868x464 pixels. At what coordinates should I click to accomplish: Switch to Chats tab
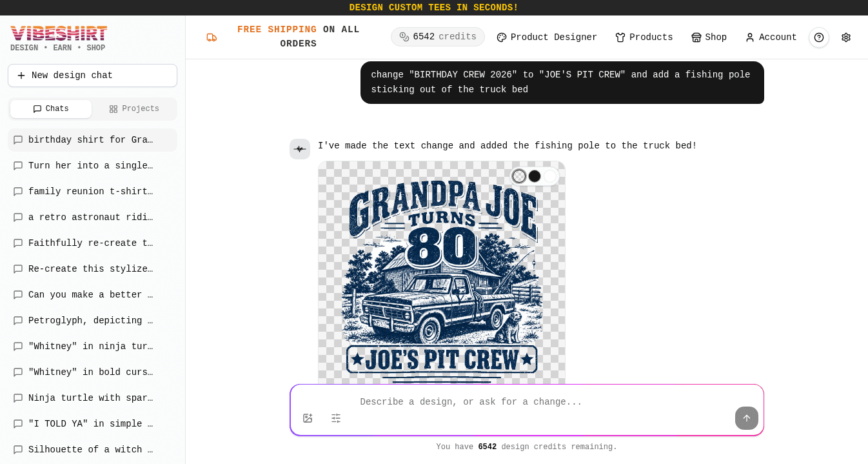tap(51, 109)
